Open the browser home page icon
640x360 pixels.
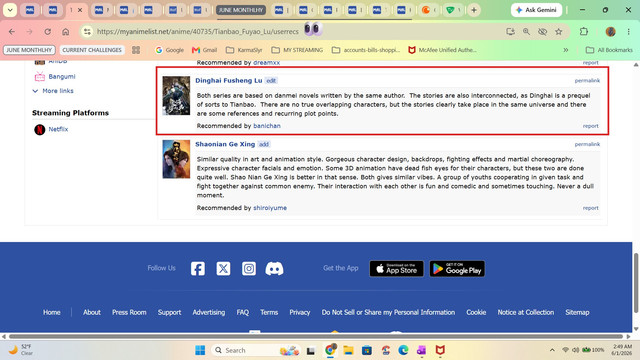pos(66,32)
